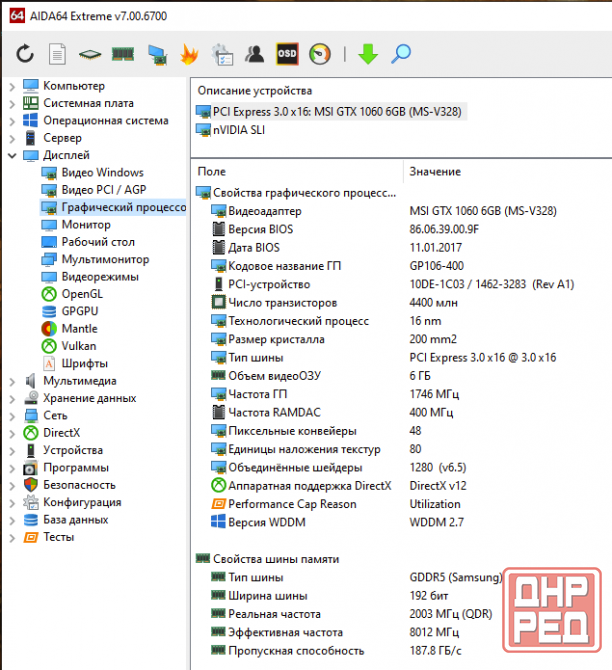612x670 pixels.
Task: Open the Монитор tree item
Action: tap(76, 225)
